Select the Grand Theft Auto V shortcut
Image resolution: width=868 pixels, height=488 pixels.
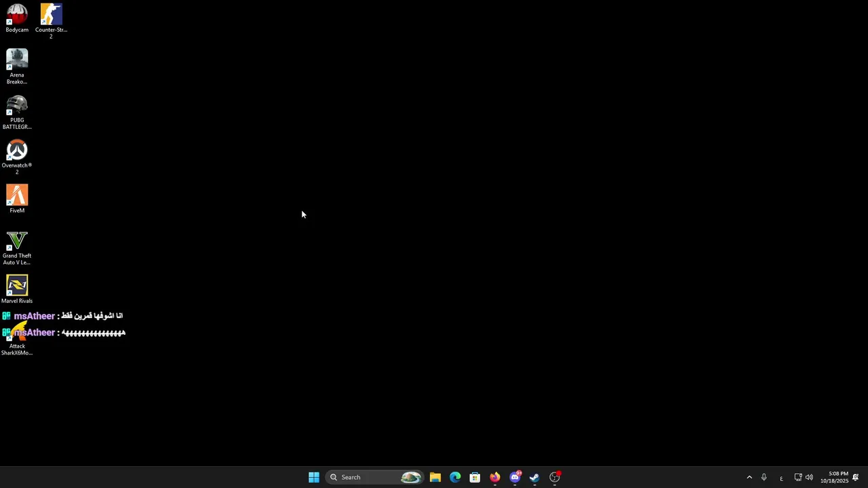coord(17,247)
